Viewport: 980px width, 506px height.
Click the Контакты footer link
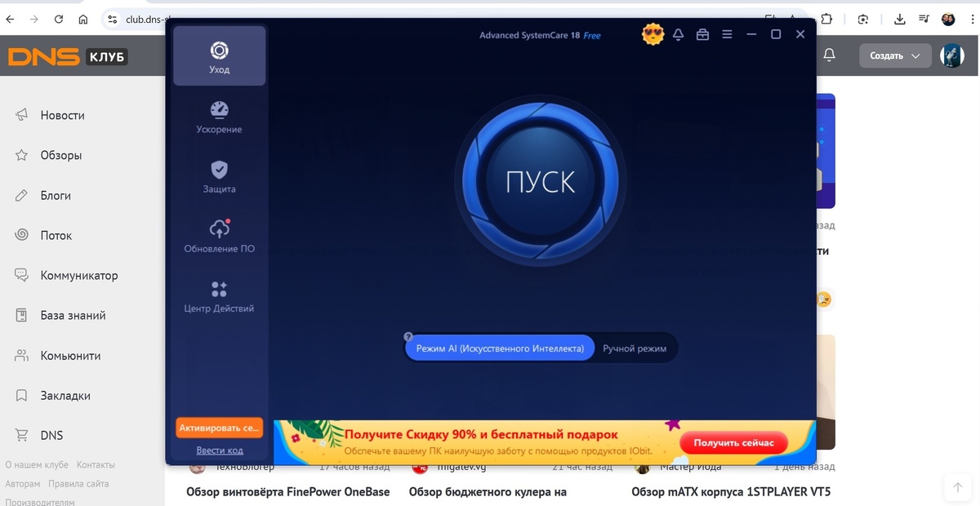point(96,464)
